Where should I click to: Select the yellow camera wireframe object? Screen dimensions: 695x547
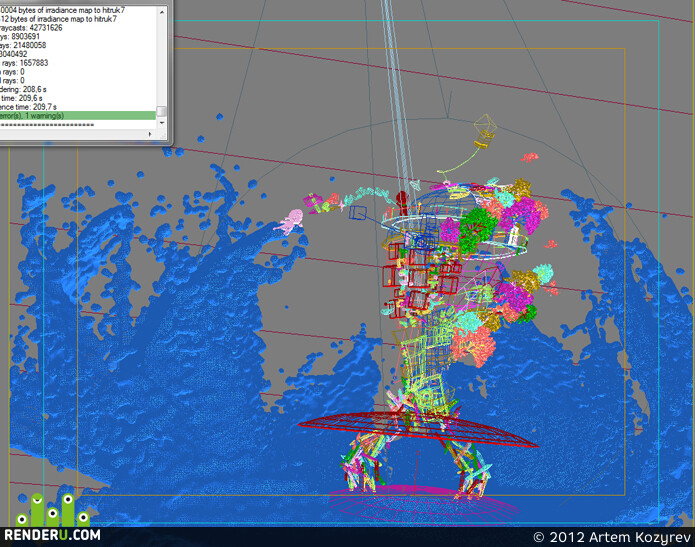[484, 131]
